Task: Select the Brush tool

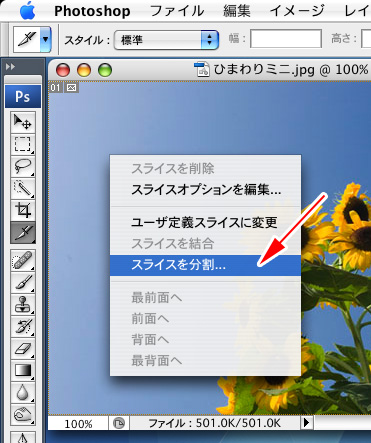Action: tap(23, 283)
